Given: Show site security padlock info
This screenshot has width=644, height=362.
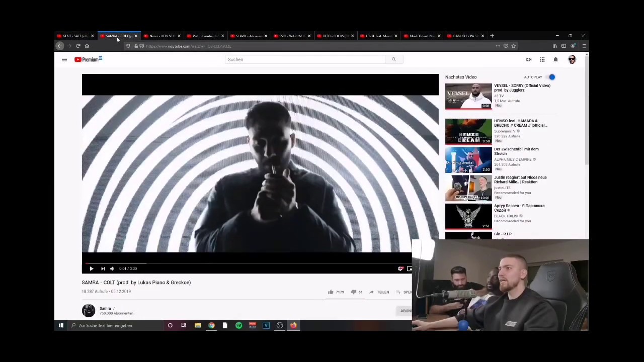Looking at the screenshot, I should pos(136,46).
